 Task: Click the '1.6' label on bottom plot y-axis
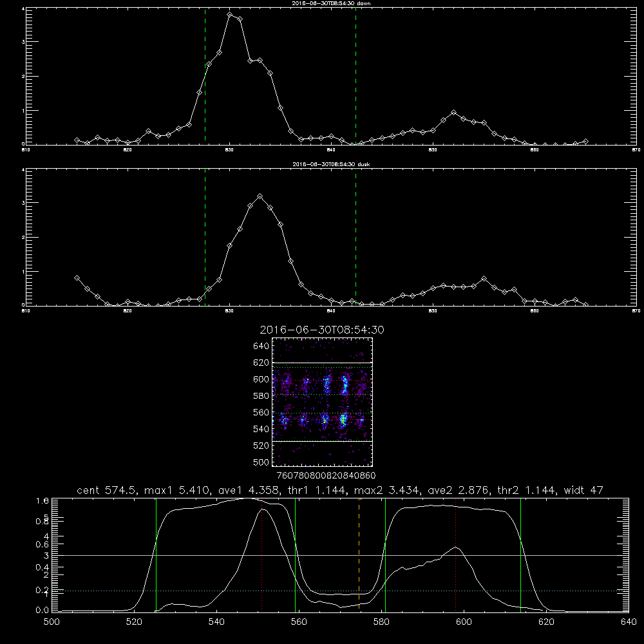[x=43, y=501]
